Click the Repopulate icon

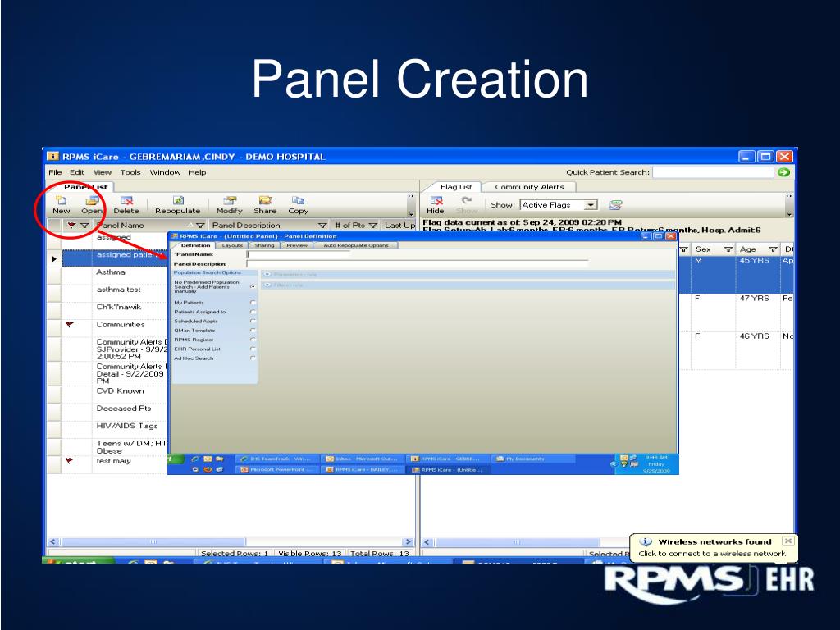178,200
